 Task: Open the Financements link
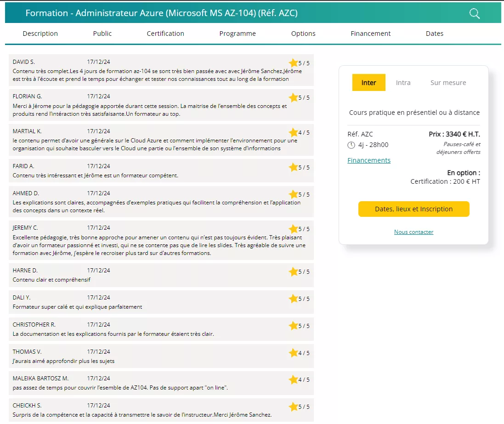tap(368, 160)
